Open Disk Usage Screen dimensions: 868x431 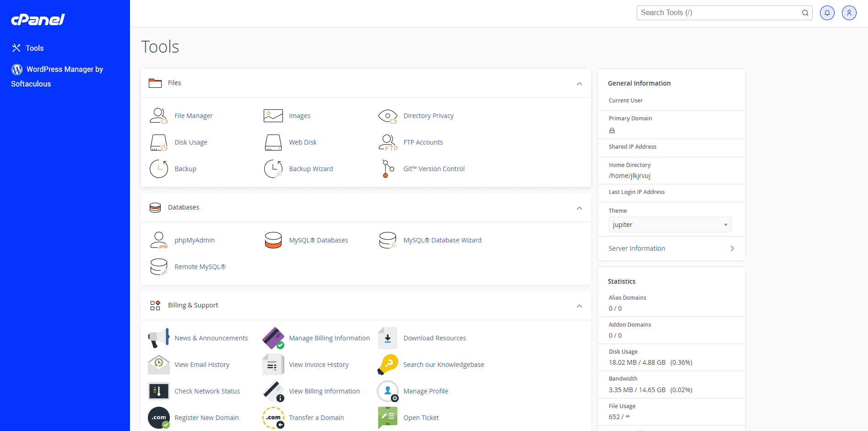191,142
